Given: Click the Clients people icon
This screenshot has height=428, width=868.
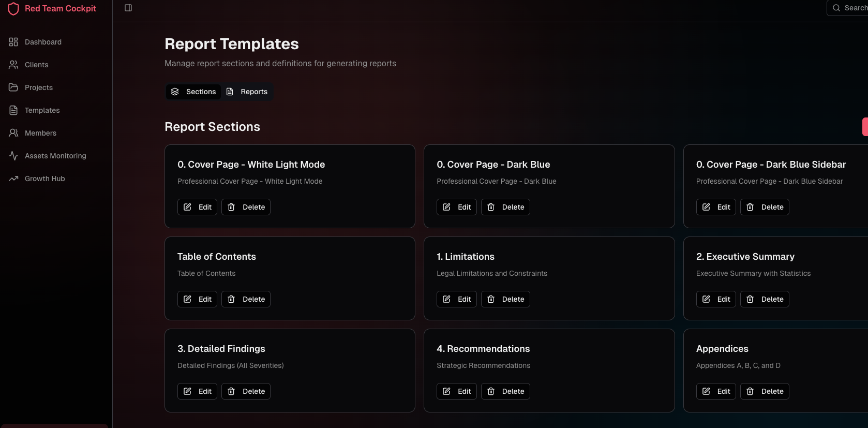Looking at the screenshot, I should coord(13,65).
